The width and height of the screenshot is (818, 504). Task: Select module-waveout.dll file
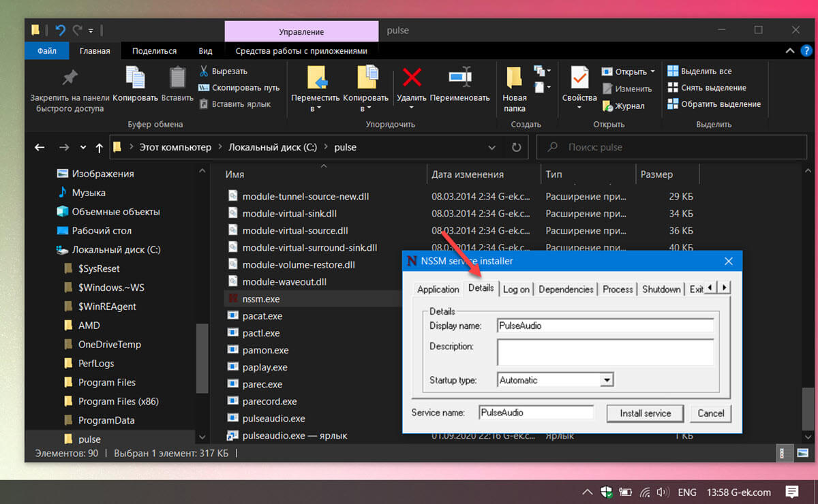(x=284, y=282)
